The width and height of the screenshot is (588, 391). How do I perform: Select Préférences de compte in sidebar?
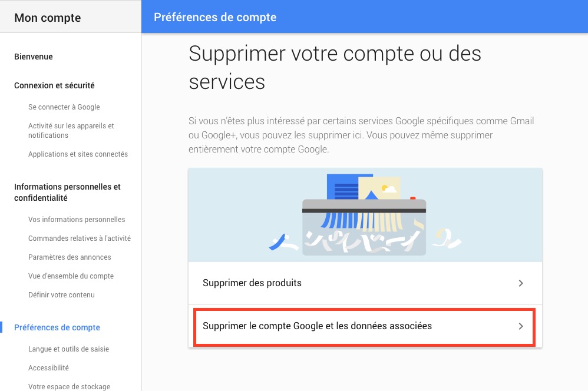(57, 327)
